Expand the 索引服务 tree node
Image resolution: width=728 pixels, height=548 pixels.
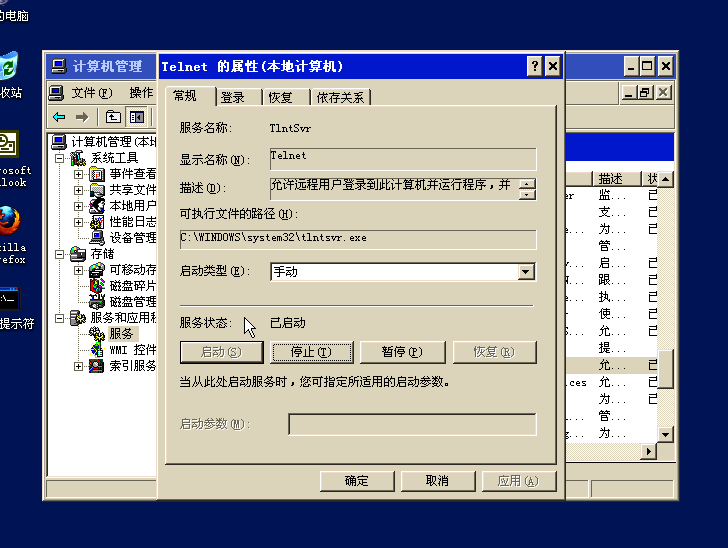click(x=78, y=366)
